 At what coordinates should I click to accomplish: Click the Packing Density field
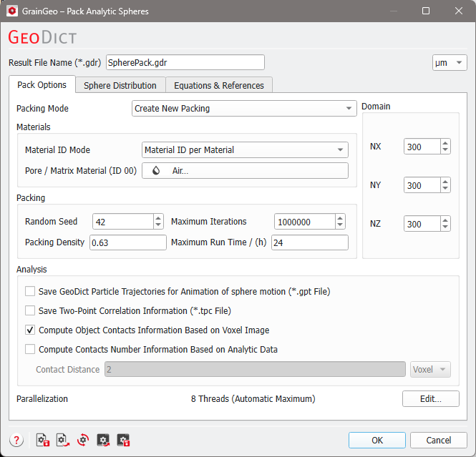[128, 242]
